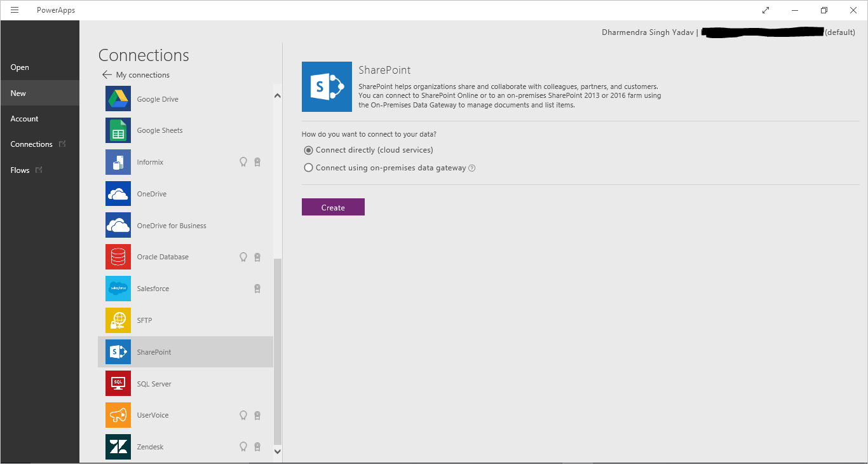Select the Salesforce row label
This screenshot has height=464, width=868.
point(153,289)
